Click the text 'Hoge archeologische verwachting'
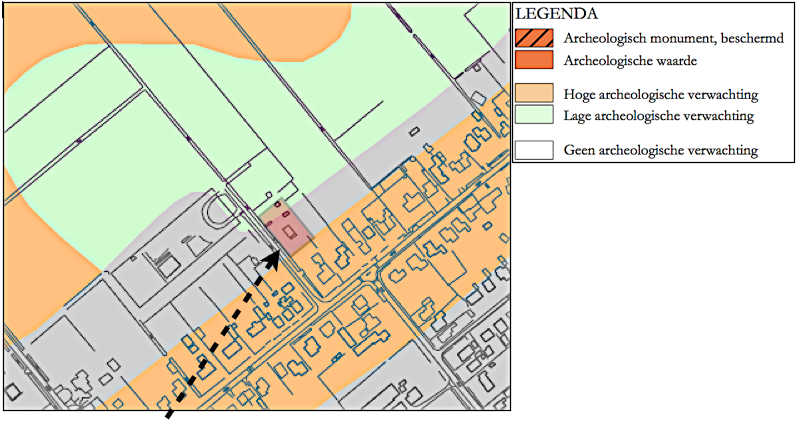Viewport: 802px width, 424px height. tap(661, 95)
